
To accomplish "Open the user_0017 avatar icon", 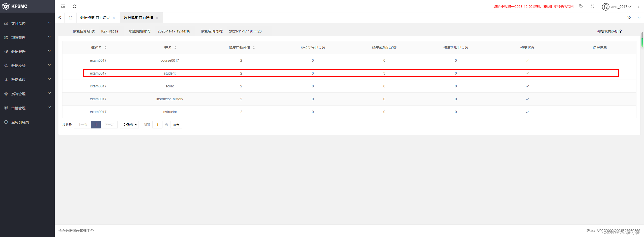I will (605, 7).
